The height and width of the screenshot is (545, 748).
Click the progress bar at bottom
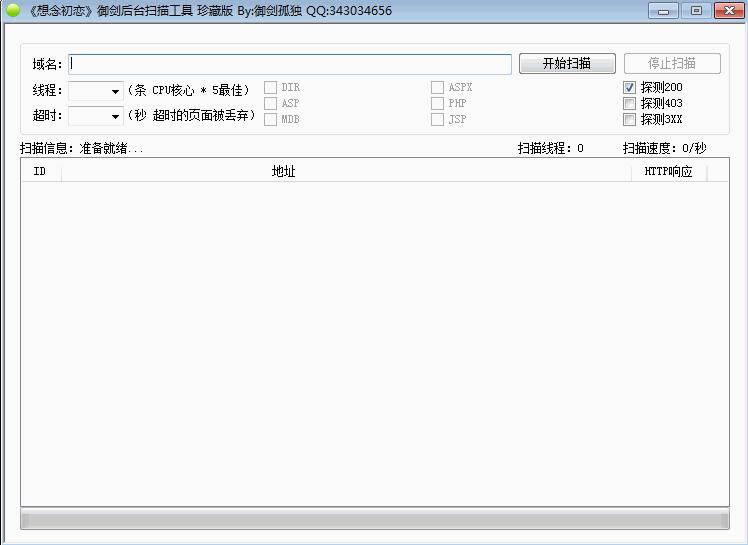click(x=374, y=519)
